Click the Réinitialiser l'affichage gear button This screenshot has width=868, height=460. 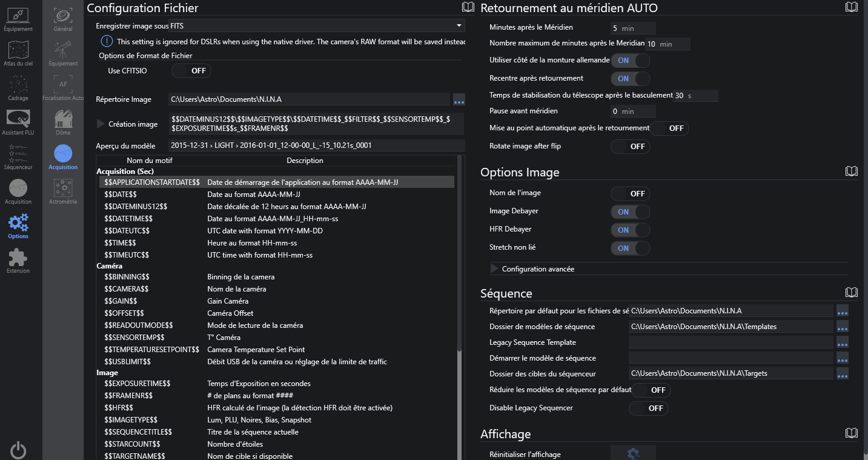[633, 453]
